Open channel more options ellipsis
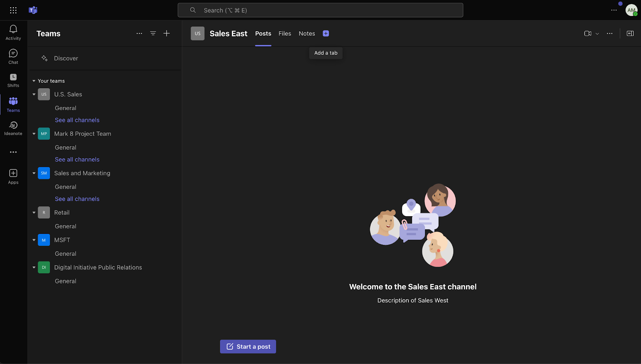 (x=610, y=34)
